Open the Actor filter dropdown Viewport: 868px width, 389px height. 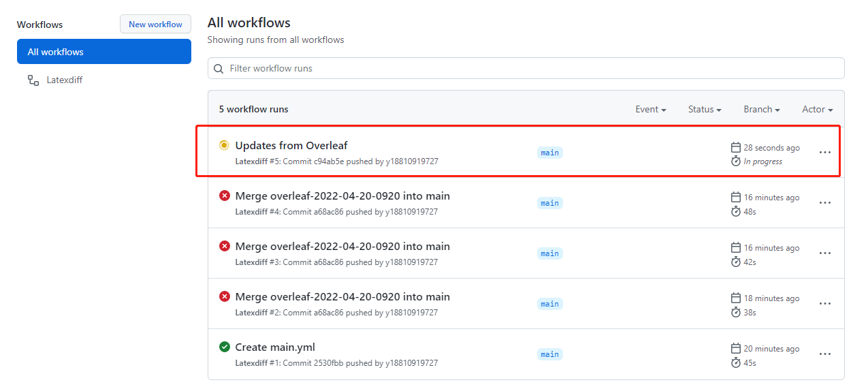click(x=818, y=109)
